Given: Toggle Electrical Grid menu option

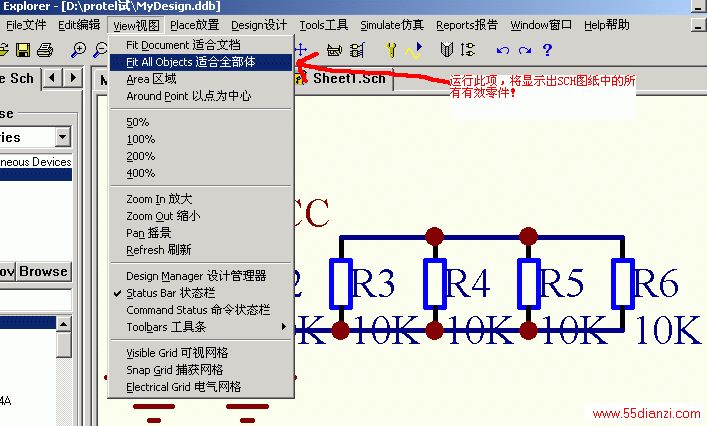Looking at the screenshot, I should tap(201, 387).
